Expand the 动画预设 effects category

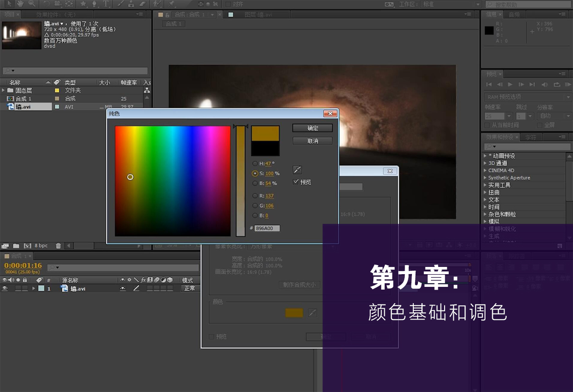pos(485,156)
